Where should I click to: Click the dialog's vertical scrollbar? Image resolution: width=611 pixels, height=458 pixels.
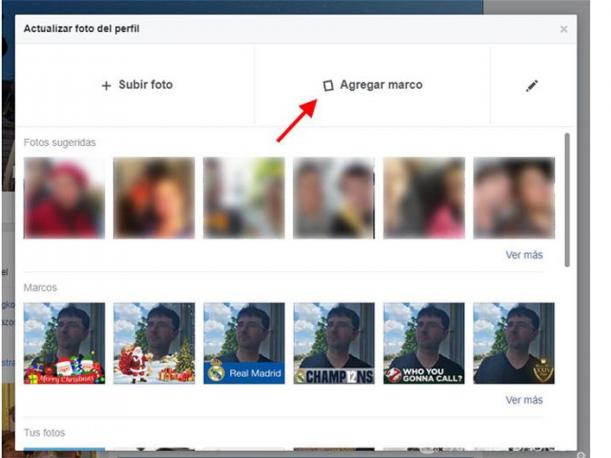click(x=567, y=200)
